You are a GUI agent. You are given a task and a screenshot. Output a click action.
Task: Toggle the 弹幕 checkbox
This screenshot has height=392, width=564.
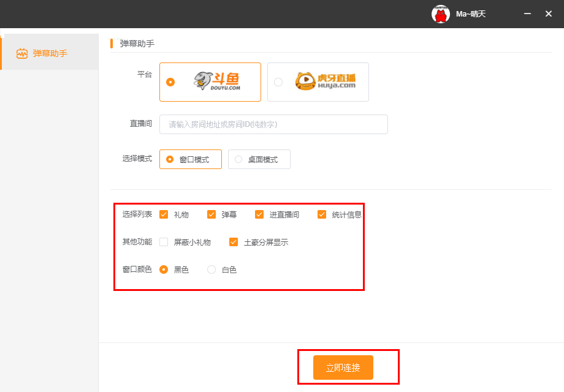click(x=211, y=214)
